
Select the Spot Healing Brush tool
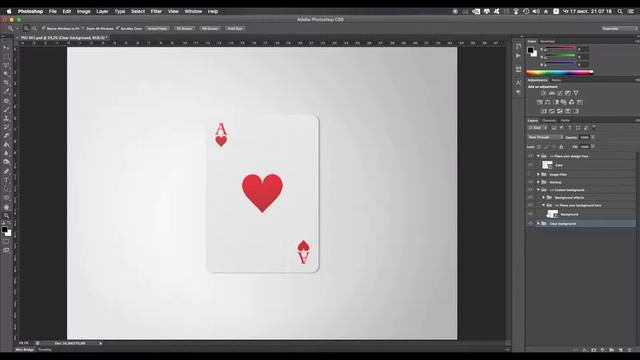pos(6,101)
